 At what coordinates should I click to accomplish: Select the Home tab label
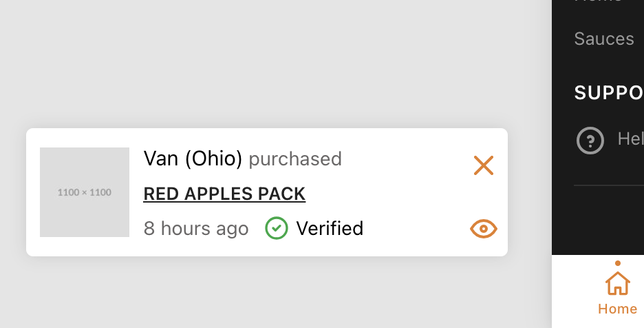click(617, 309)
